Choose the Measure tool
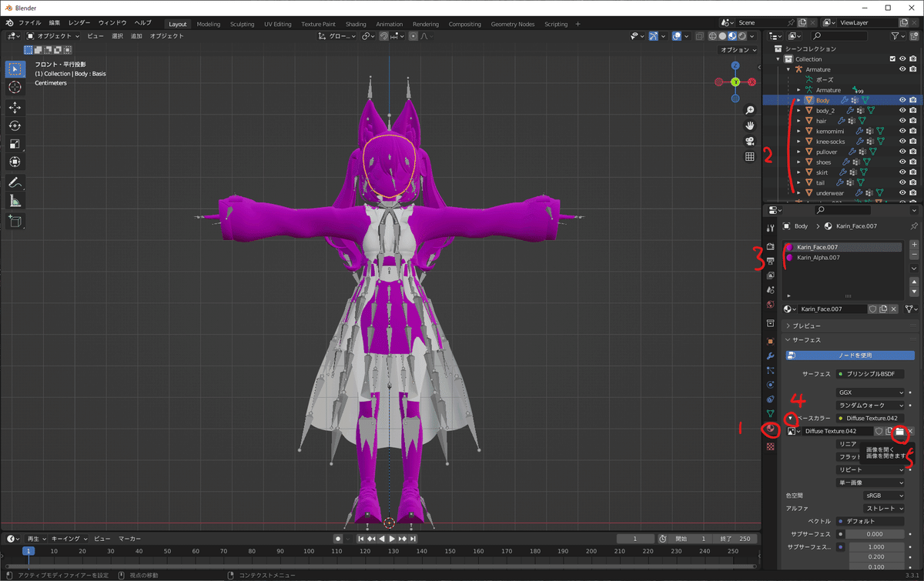This screenshot has height=581, width=924. (x=15, y=201)
